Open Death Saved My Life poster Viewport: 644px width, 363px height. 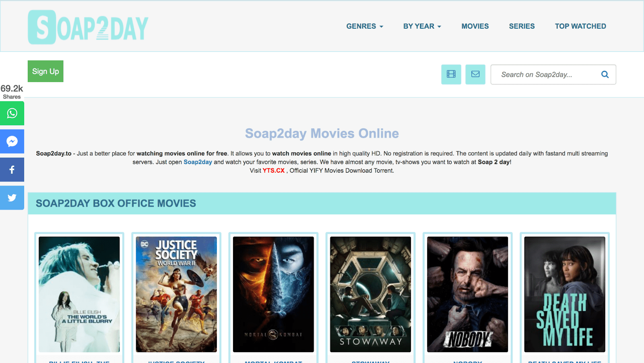click(x=565, y=294)
